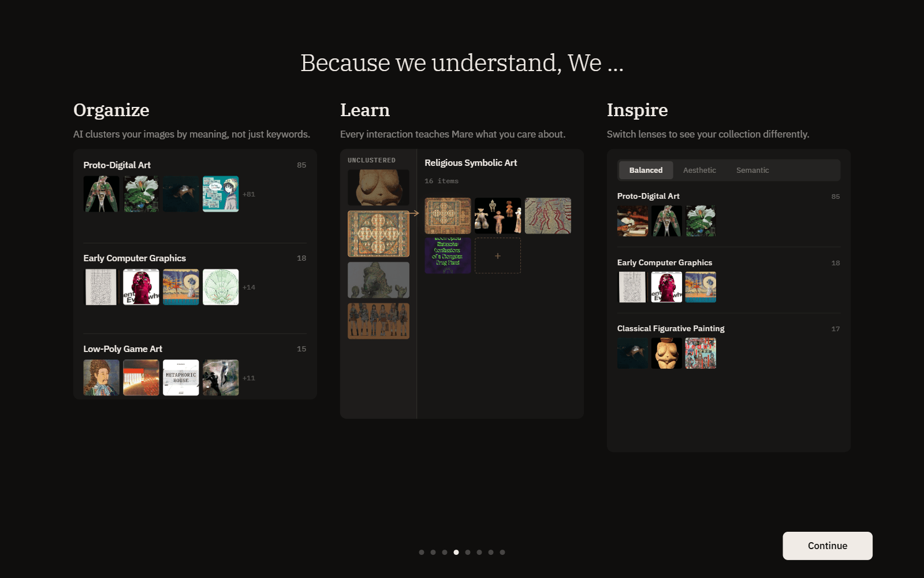Screen dimensions: 924x578
Task: Open the portrait of man thumbnail in Low-Poly Game Art
Action: pyautogui.click(x=101, y=377)
